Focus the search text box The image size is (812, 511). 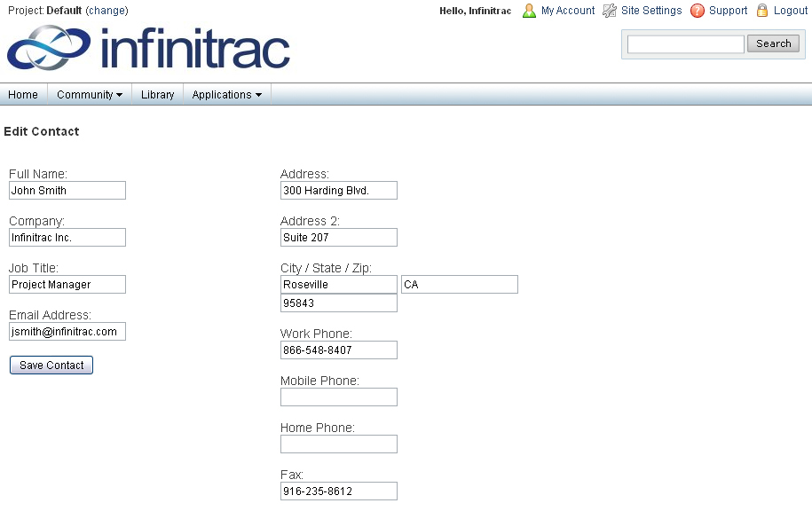[686, 44]
